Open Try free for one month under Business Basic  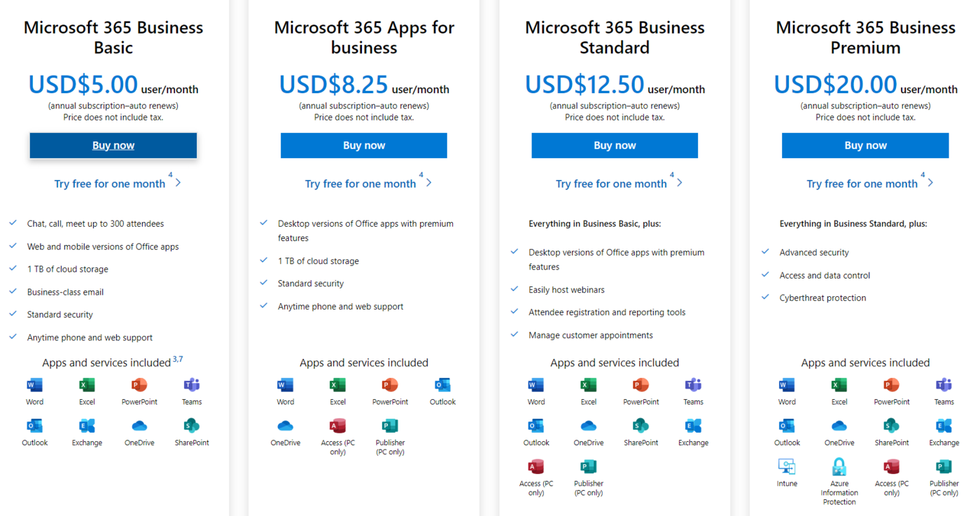[x=110, y=183]
